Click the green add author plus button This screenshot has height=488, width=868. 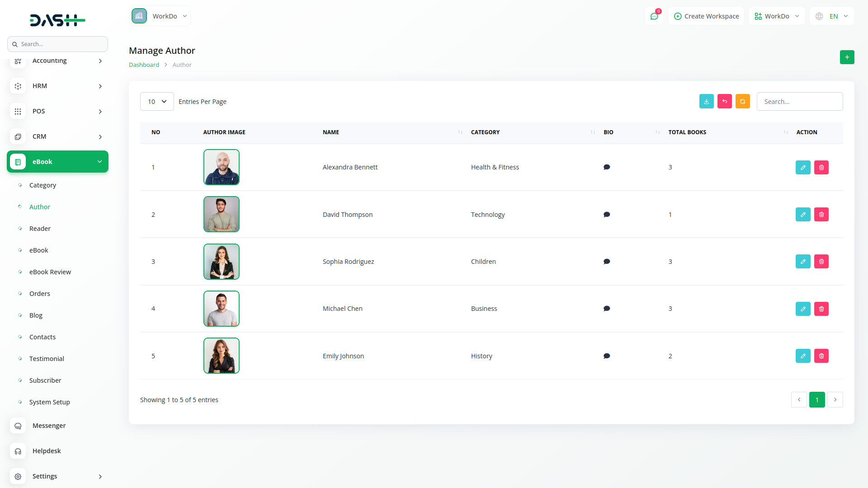tap(847, 57)
